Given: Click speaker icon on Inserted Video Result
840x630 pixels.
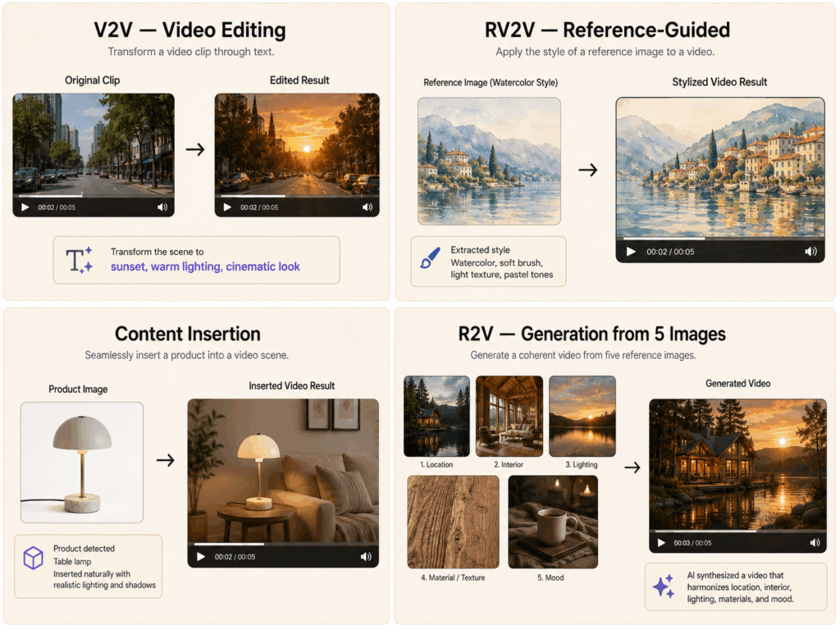Looking at the screenshot, I should 366,557.
